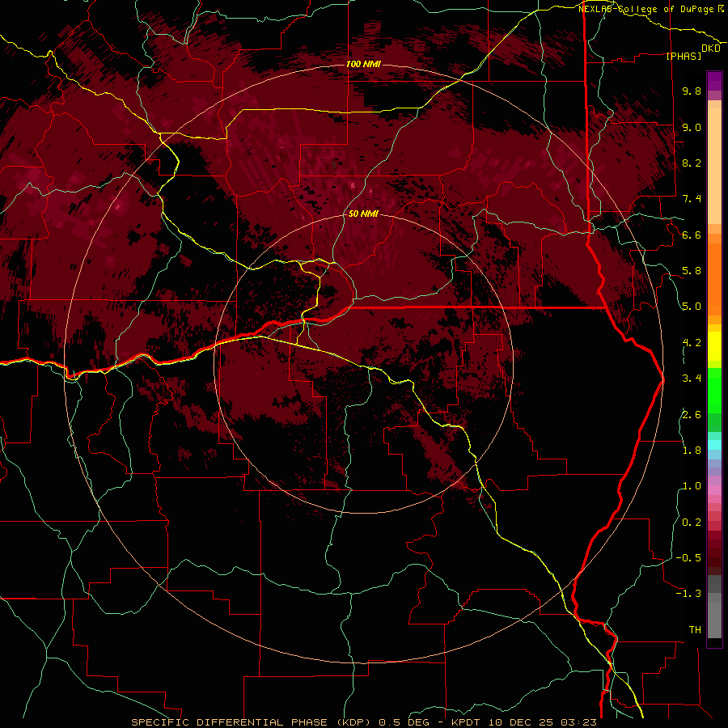Image resolution: width=728 pixels, height=728 pixels.
Task: Select the 5.8 value on the scale
Action: [x=692, y=271]
